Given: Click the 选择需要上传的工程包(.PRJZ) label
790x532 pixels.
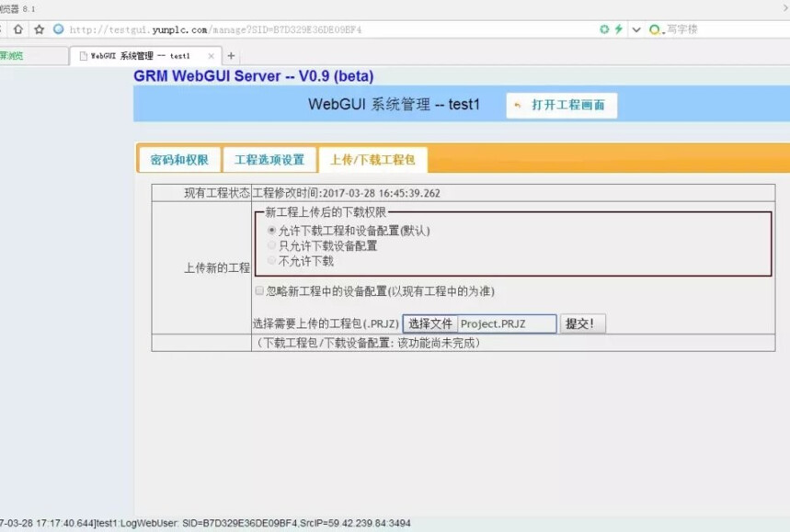Looking at the screenshot, I should pos(326,323).
